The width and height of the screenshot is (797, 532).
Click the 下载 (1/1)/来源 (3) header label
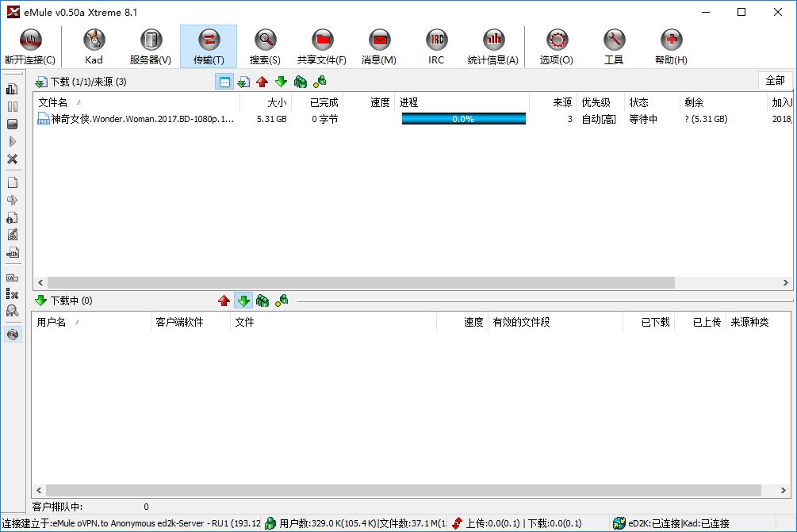pos(89,82)
